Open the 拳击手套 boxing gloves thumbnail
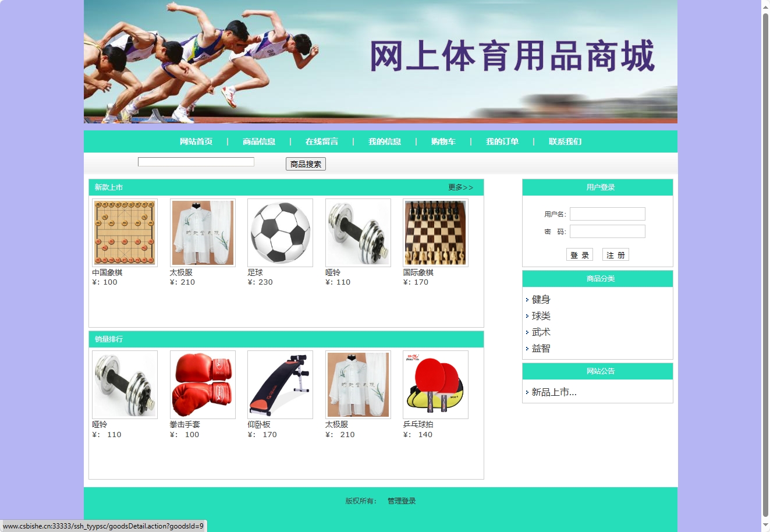 point(202,385)
